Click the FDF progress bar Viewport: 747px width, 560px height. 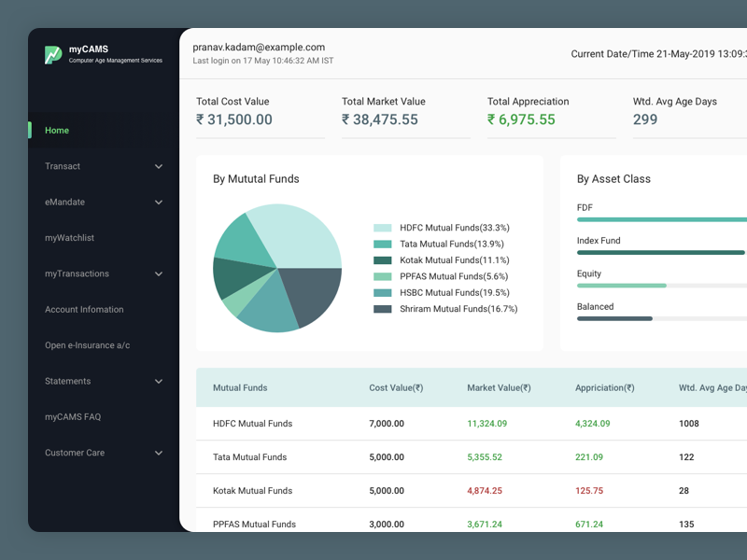click(663, 219)
